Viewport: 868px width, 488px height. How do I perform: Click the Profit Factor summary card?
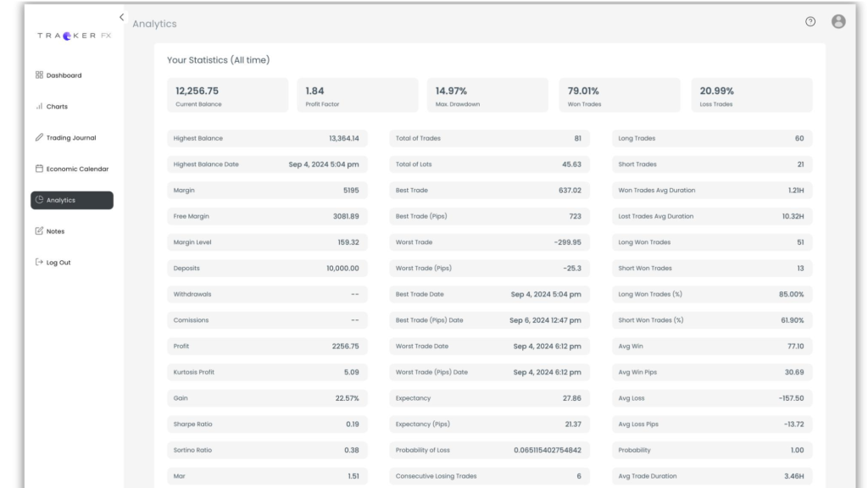(357, 94)
